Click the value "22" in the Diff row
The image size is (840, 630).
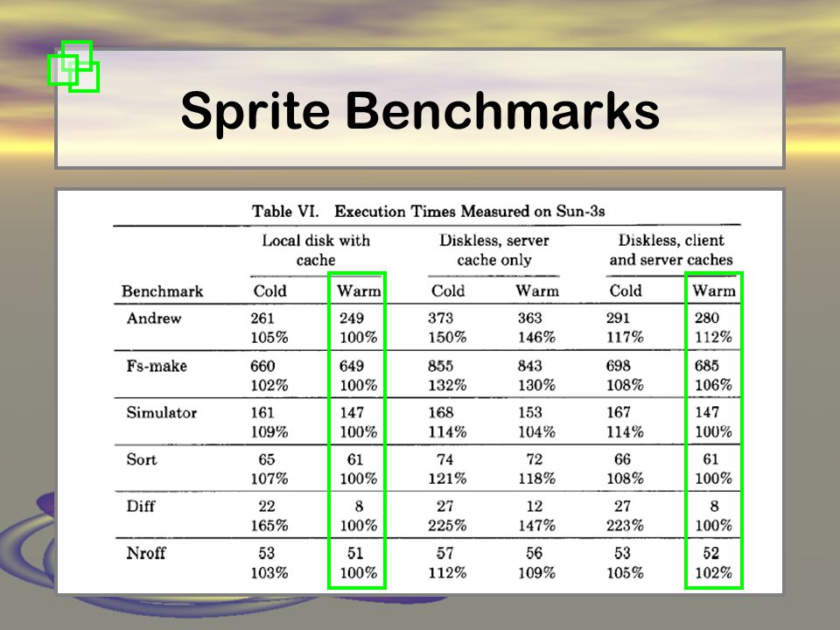(266, 507)
